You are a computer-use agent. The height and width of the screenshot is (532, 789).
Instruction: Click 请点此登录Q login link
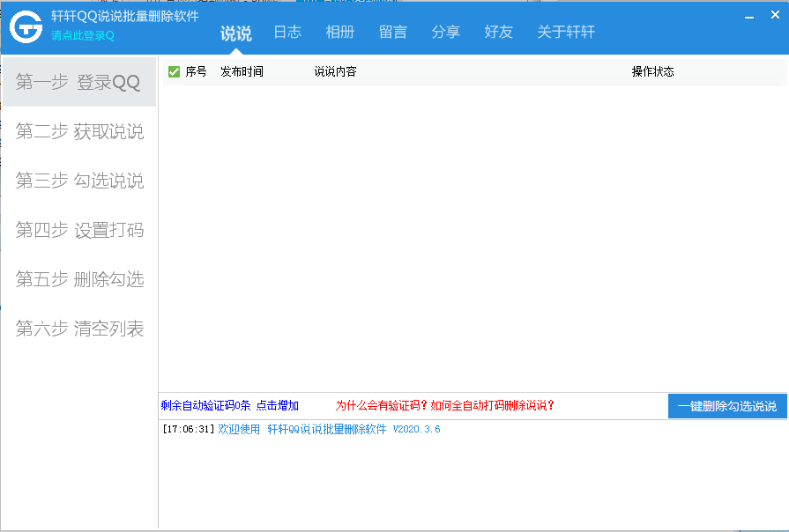point(83,36)
